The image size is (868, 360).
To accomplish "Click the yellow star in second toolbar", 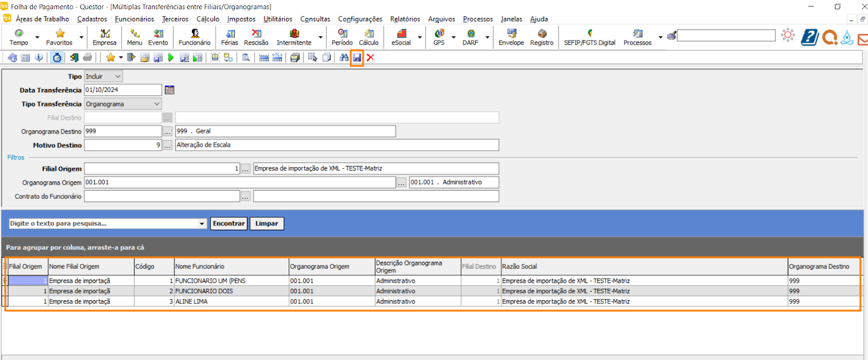I will tap(110, 58).
